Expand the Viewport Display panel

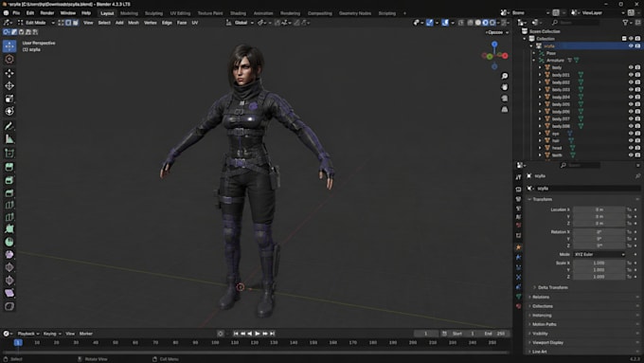click(547, 342)
